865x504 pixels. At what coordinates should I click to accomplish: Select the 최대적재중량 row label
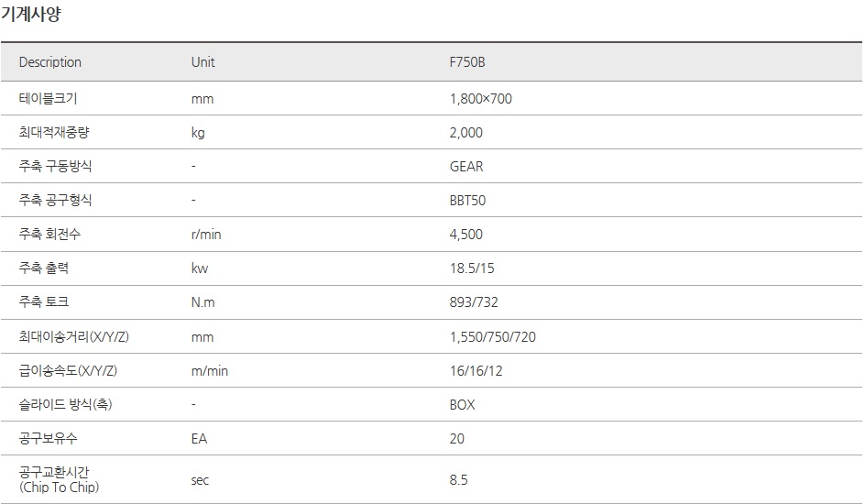(x=54, y=132)
